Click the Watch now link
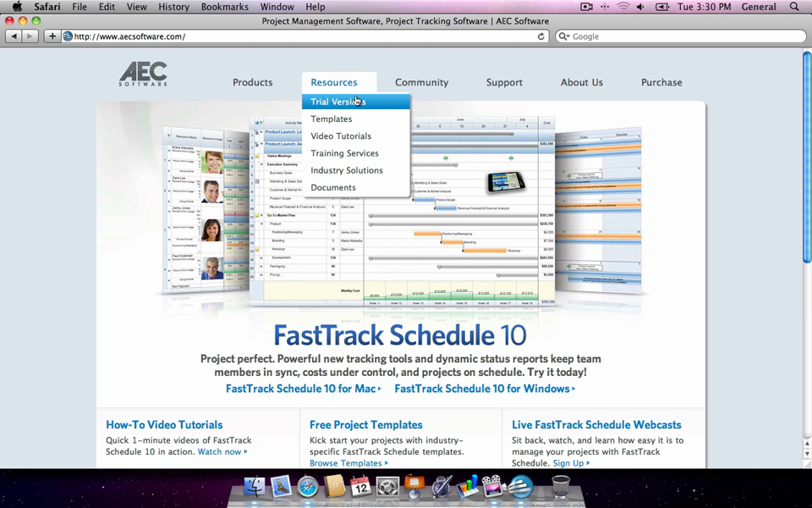This screenshot has height=508, width=812. [222, 452]
